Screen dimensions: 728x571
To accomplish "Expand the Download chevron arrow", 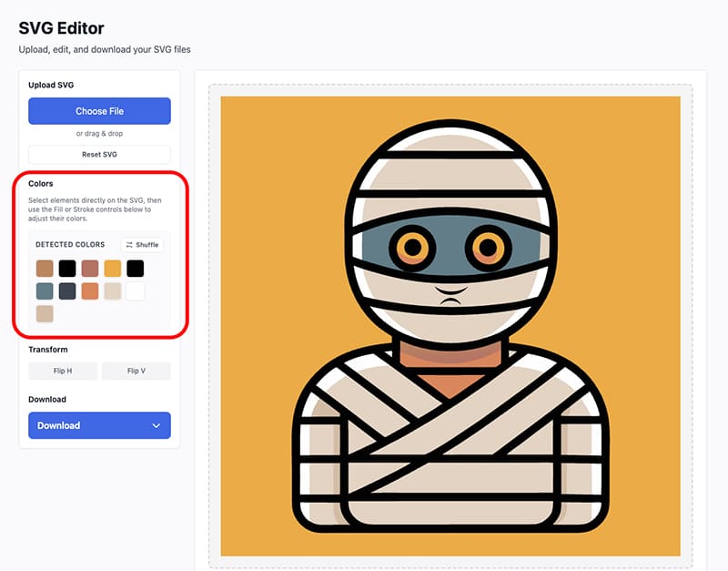I will coord(156,425).
